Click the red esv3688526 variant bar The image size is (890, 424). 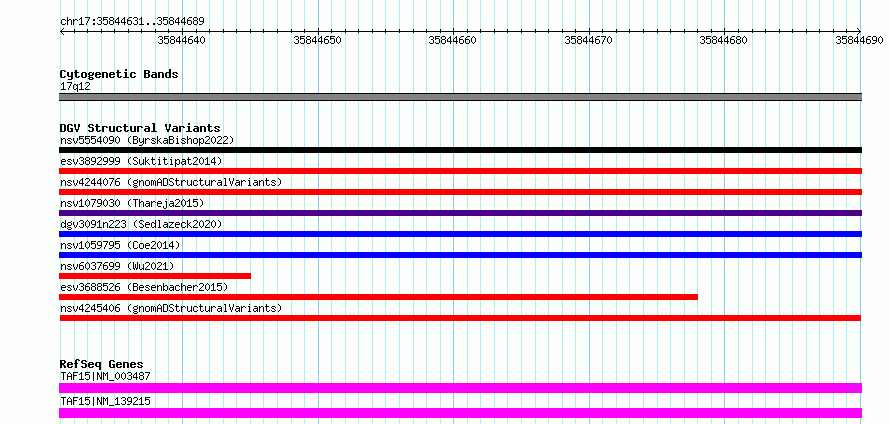point(379,297)
